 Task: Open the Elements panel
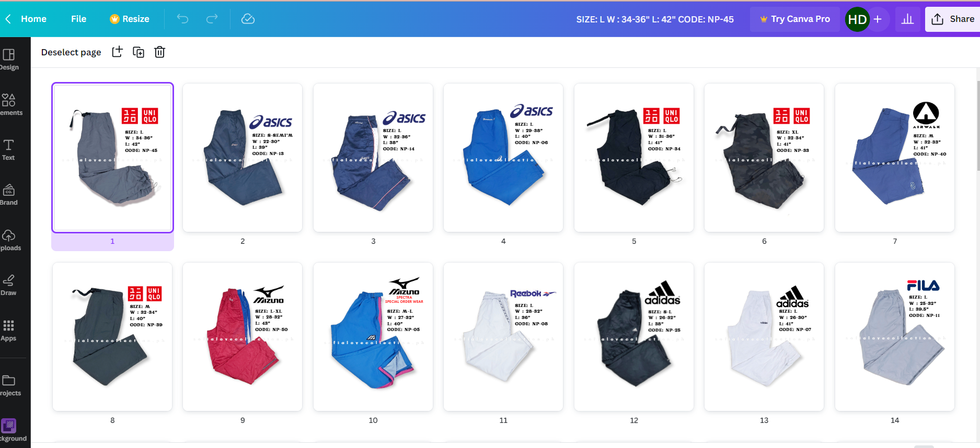click(x=9, y=104)
